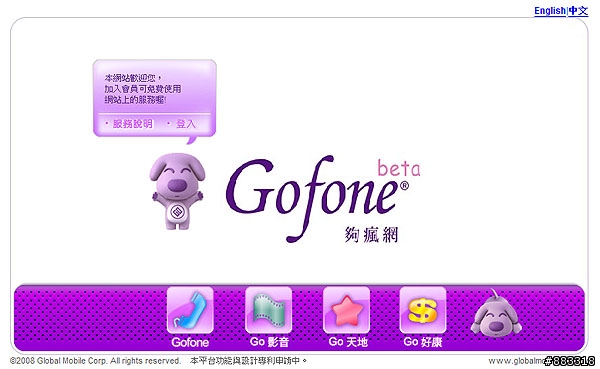The height and width of the screenshot is (369, 600).
Task: Click the Go 好康 label text
Action: pyautogui.click(x=423, y=342)
